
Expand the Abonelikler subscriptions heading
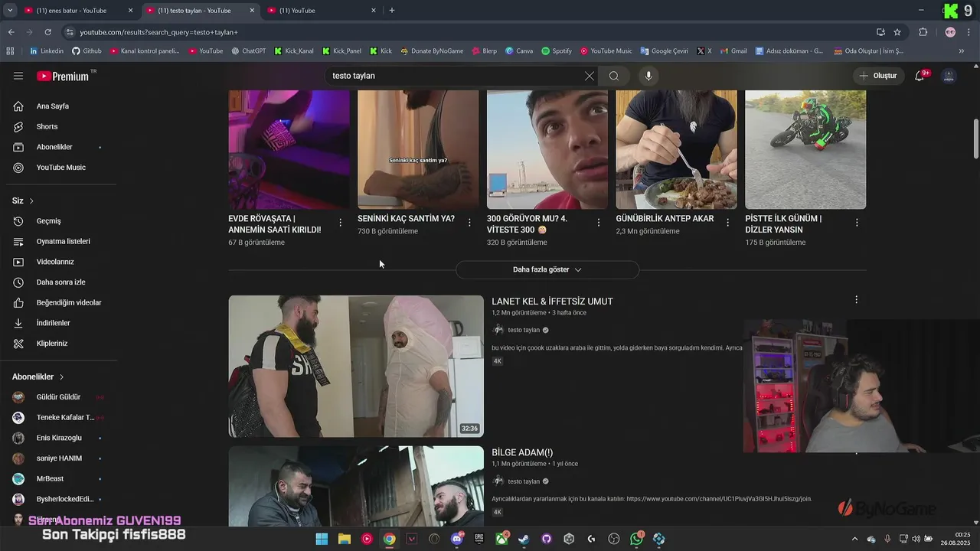[x=38, y=377]
